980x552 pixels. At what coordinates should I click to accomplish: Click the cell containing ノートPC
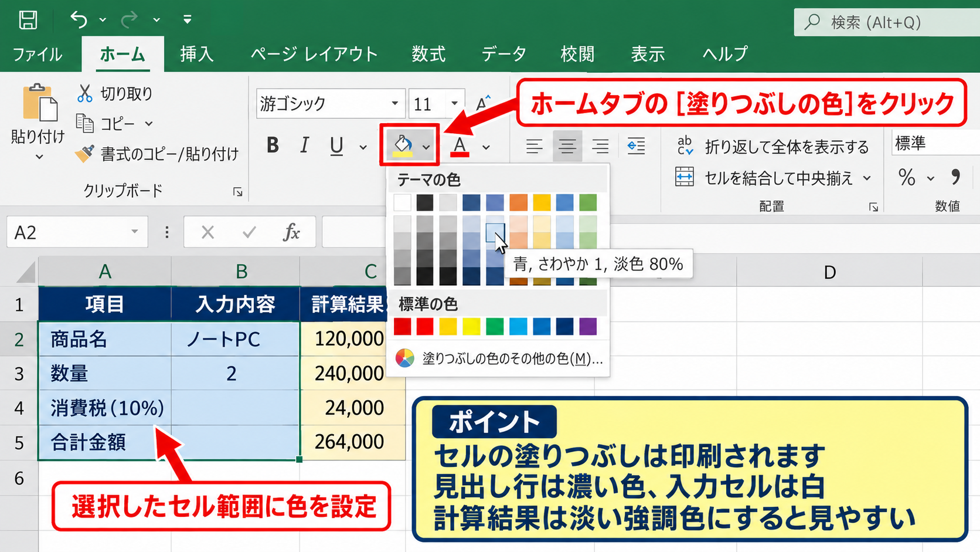click(235, 339)
